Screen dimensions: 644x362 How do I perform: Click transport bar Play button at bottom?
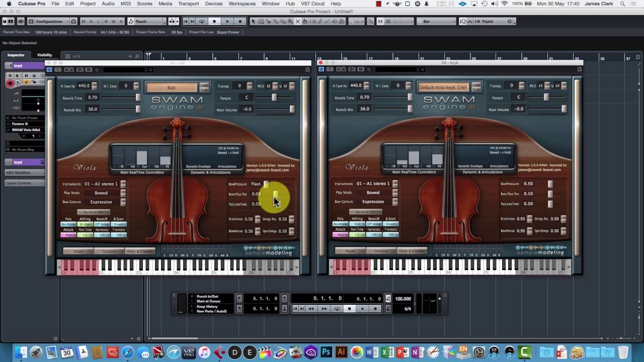tap(362, 309)
